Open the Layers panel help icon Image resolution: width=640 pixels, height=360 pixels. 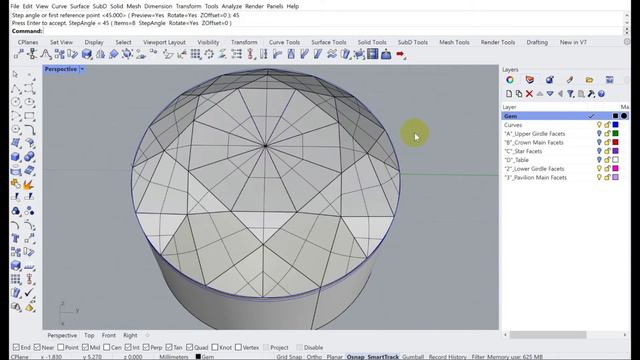point(601,94)
